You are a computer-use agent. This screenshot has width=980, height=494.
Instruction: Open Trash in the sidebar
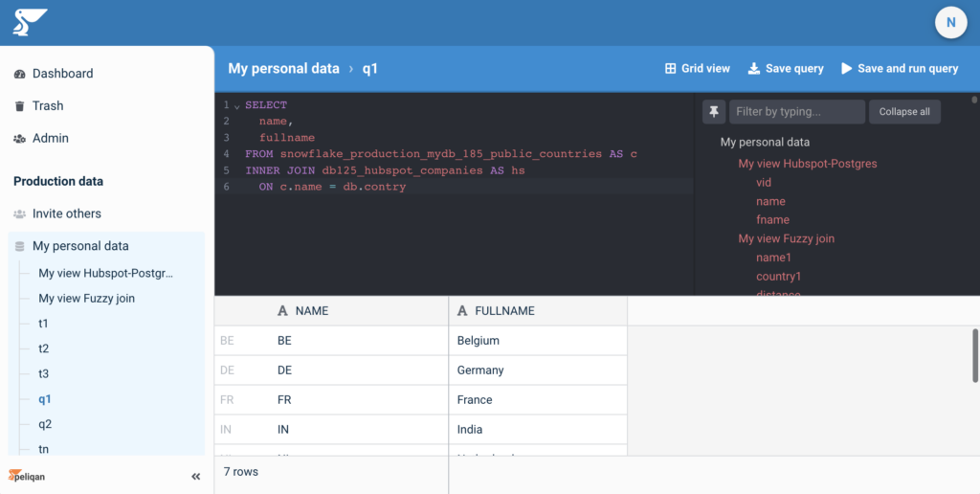pyautogui.click(x=48, y=105)
